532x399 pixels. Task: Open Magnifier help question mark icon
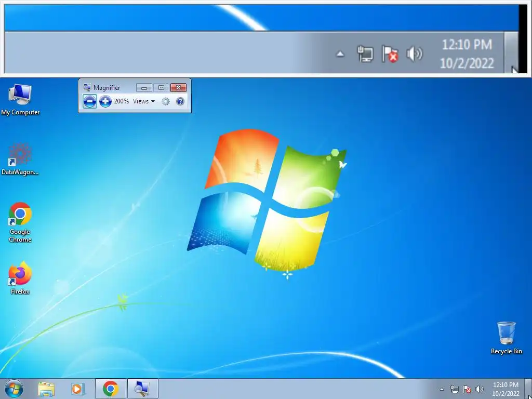180,101
